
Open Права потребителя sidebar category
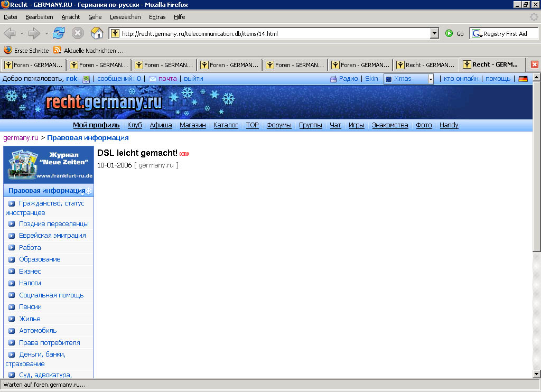pyautogui.click(x=49, y=343)
